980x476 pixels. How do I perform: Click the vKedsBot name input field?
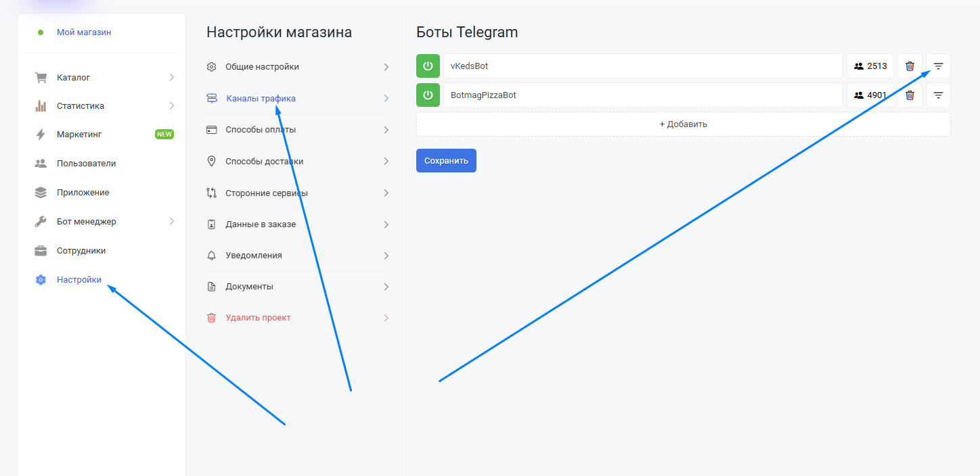coord(643,66)
